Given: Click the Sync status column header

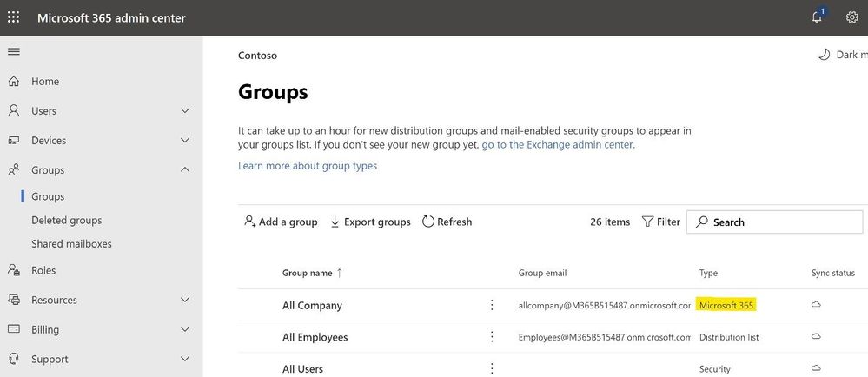Looking at the screenshot, I should 833,273.
